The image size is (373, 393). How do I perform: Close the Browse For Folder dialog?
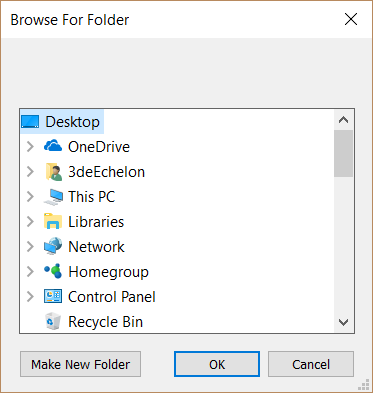351,19
